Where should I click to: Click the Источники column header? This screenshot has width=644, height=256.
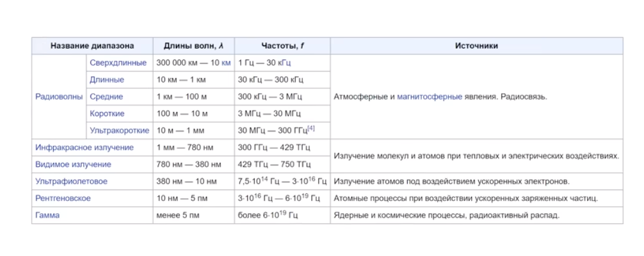(476, 46)
